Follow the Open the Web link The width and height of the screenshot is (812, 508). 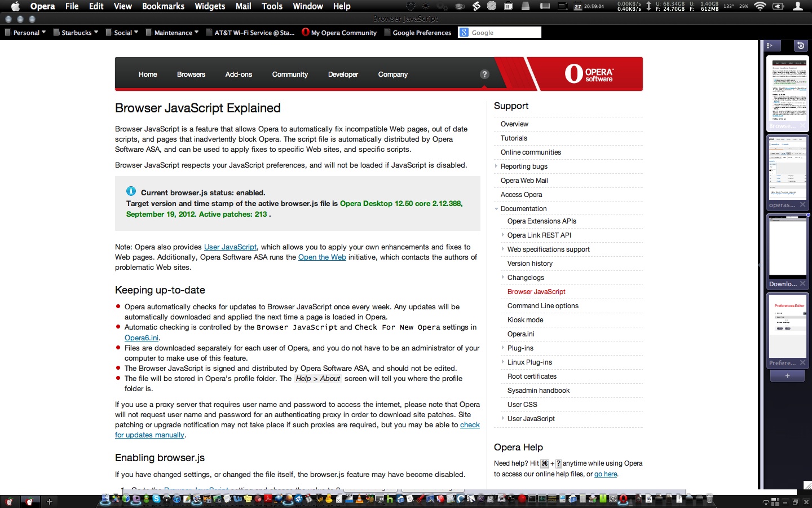click(322, 257)
